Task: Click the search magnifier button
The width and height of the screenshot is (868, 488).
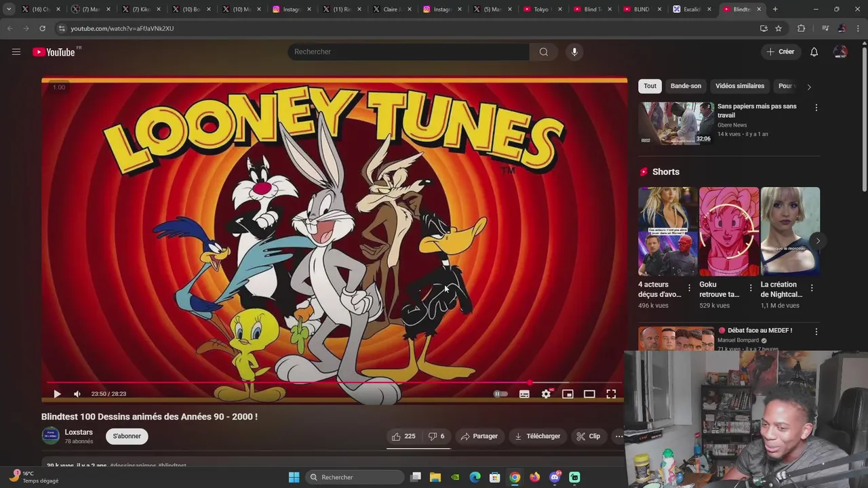Action: click(544, 52)
